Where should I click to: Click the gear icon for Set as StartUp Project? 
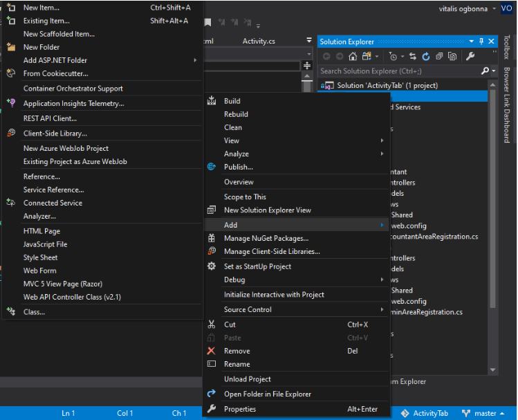212,266
